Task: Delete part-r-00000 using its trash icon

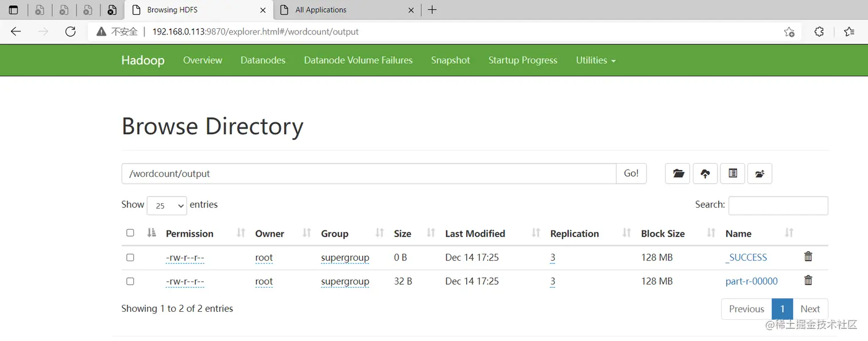Action: pyautogui.click(x=808, y=280)
